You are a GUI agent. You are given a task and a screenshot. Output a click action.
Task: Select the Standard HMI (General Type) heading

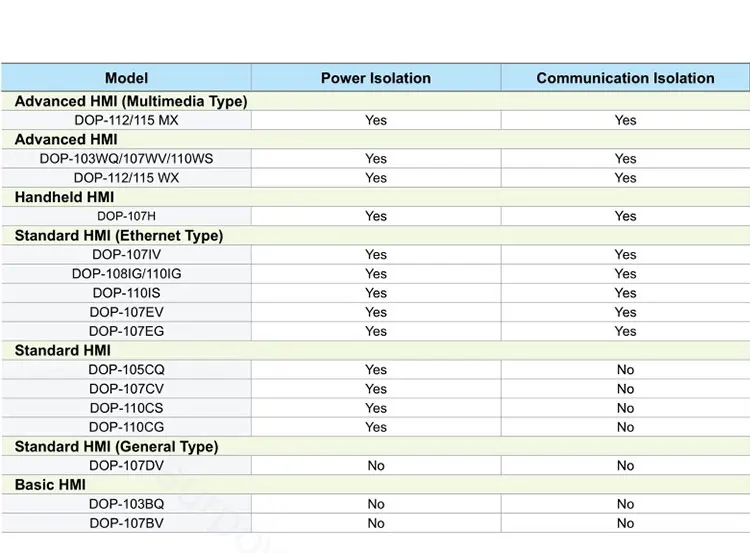[116, 447]
